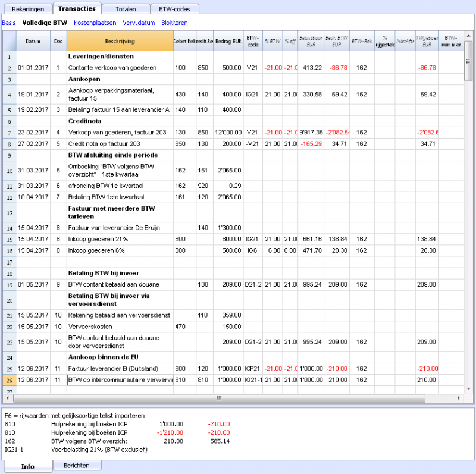
Task: Select the NietAftr column header
Action: click(405, 41)
